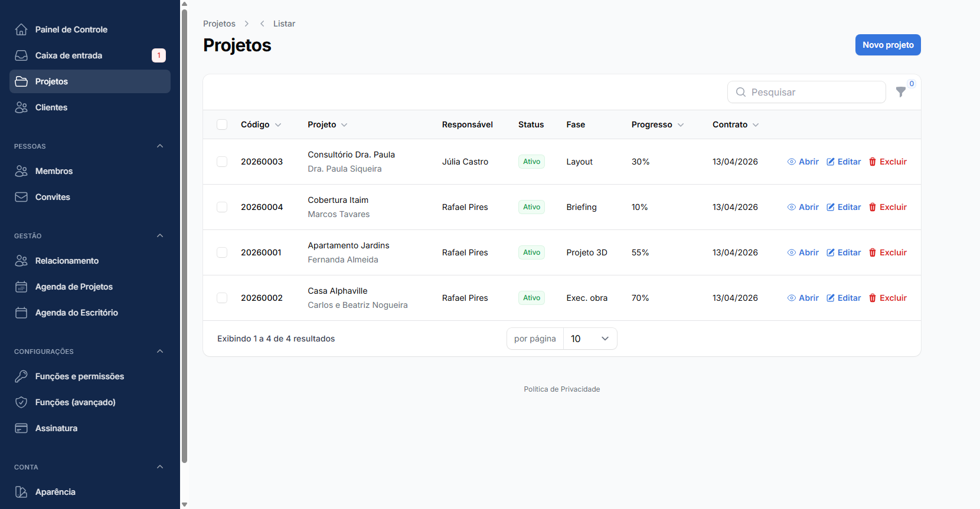The width and height of the screenshot is (980, 509).
Task: Sort table by Progresso column
Action: coord(658,124)
